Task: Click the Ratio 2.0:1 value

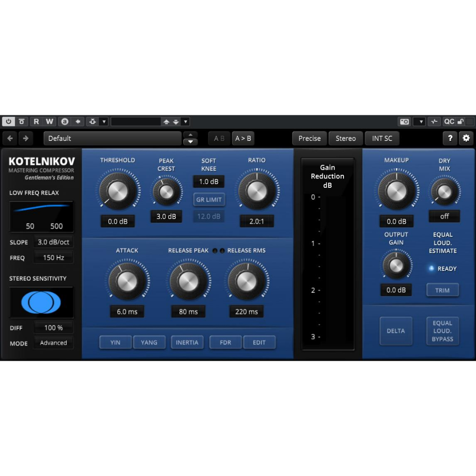Action: pos(257,221)
